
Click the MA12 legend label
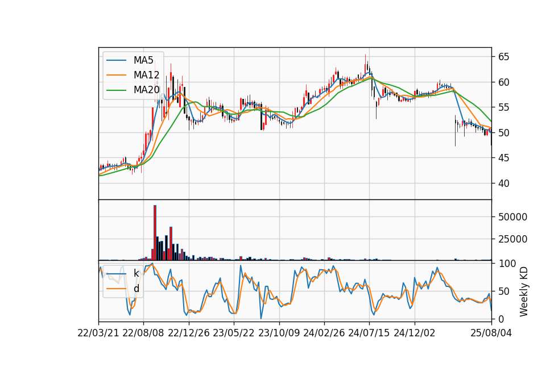[x=146, y=75]
